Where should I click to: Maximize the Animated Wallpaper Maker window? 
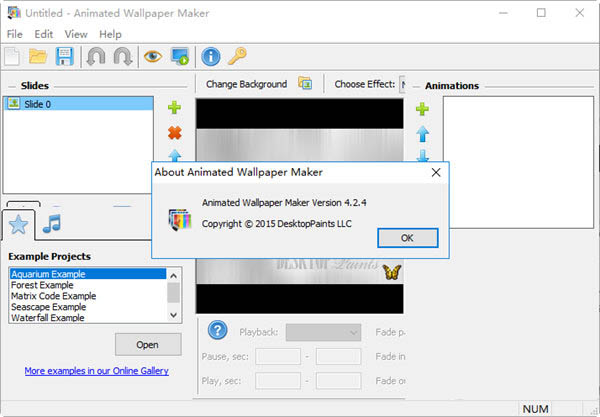pos(541,13)
